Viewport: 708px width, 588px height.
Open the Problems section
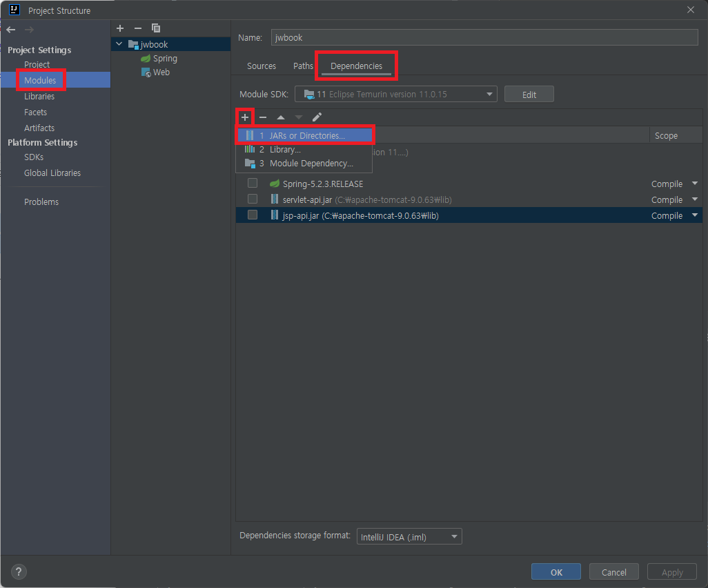[x=41, y=202]
